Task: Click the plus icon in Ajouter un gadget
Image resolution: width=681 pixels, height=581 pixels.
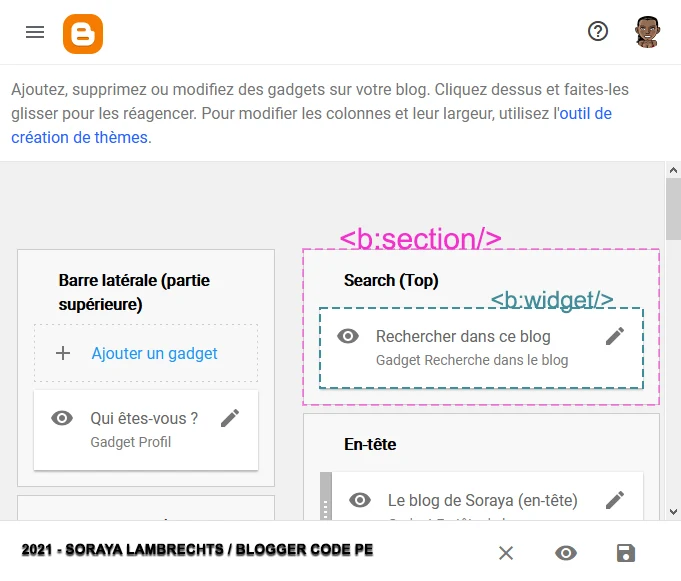Action: click(63, 353)
